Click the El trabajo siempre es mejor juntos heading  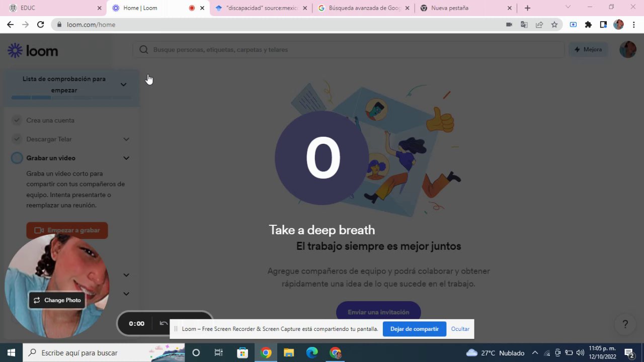(x=378, y=246)
